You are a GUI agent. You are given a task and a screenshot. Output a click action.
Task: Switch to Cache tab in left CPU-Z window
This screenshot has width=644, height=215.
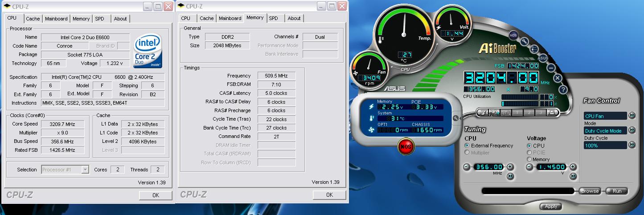point(33,19)
